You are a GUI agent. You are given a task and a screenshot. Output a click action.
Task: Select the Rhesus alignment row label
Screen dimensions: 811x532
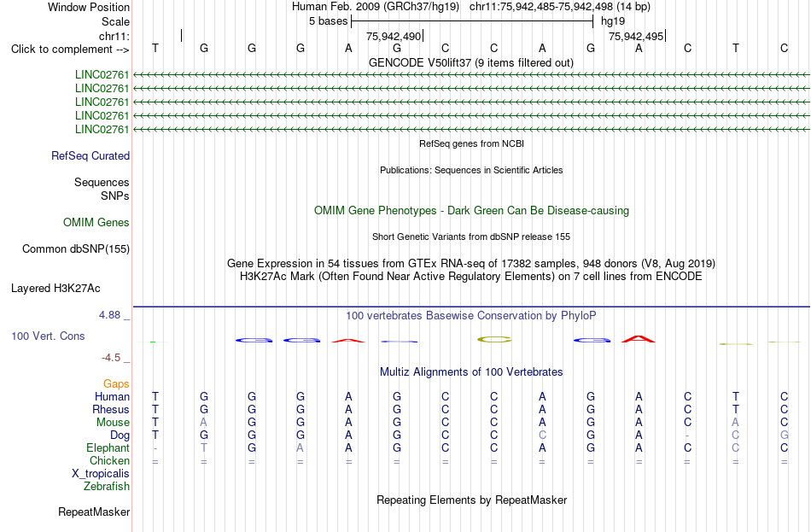(111, 410)
